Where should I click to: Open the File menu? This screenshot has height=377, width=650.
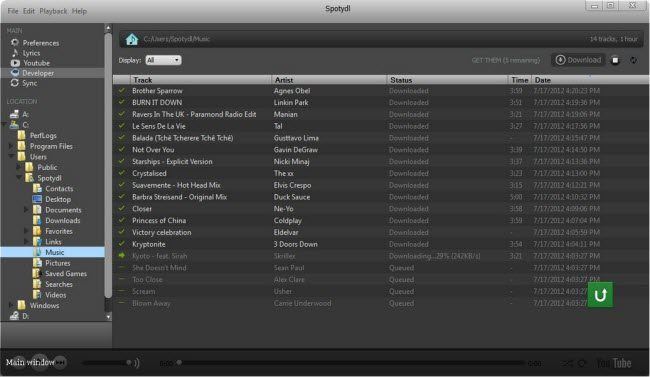pyautogui.click(x=13, y=11)
